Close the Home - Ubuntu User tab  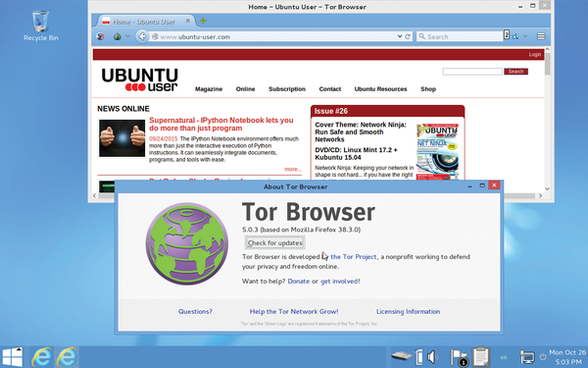click(188, 21)
